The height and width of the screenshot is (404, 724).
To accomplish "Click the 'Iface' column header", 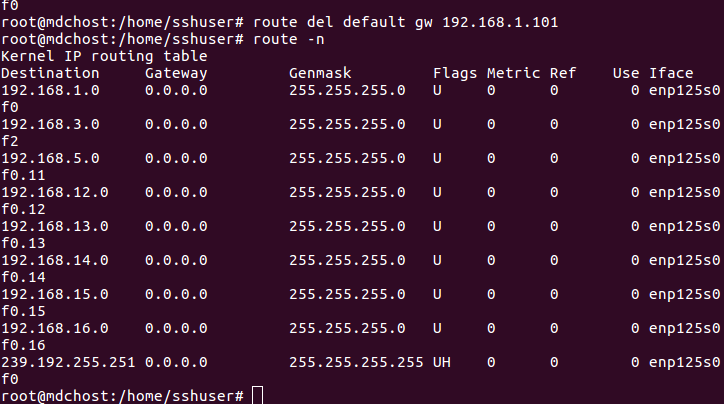I will coord(671,73).
